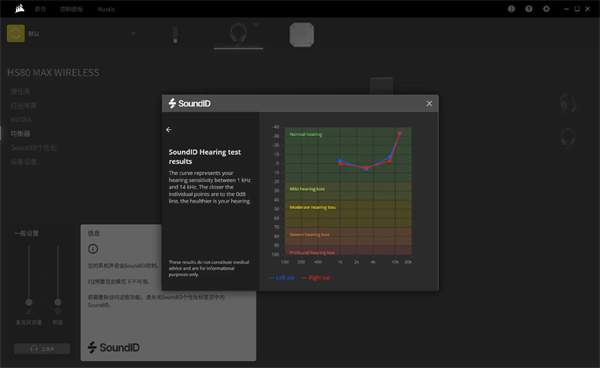Image resolution: width=600 pixels, height=368 pixels.
Task: Close the SoundID hearing test dialog
Action: [x=429, y=104]
